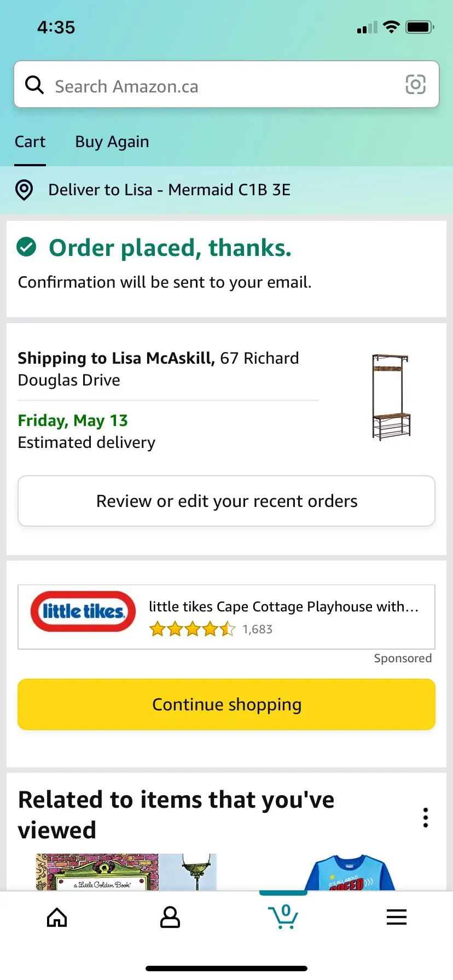Open Deliver to Lisa address selector
This screenshot has height=980, width=453.
pyautogui.click(x=169, y=190)
